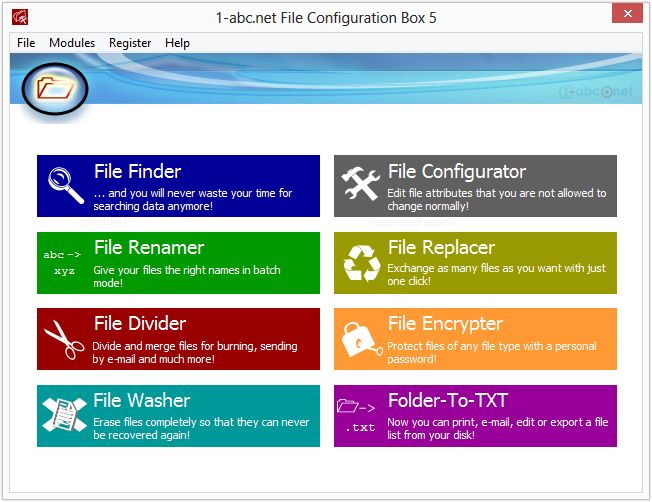Open the Help menu

click(177, 43)
